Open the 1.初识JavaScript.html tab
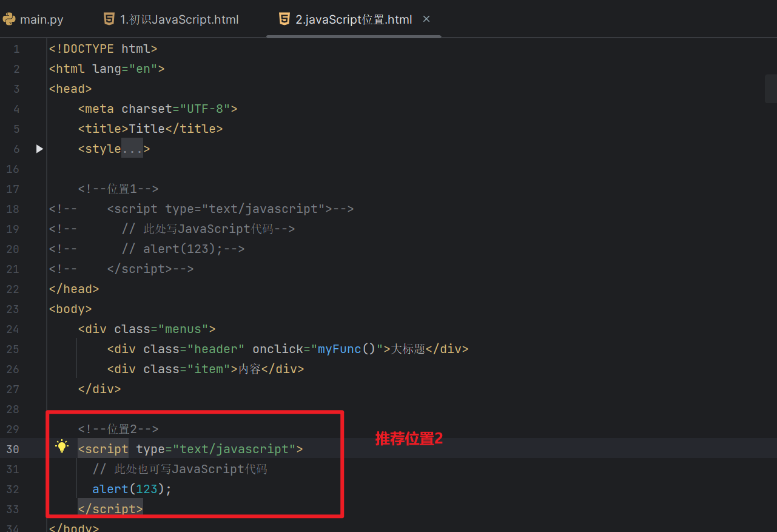 tap(170, 19)
